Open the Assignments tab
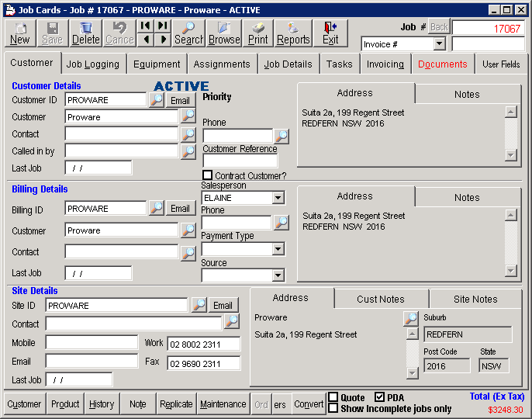Image resolution: width=532 pixels, height=419 pixels. point(222,64)
